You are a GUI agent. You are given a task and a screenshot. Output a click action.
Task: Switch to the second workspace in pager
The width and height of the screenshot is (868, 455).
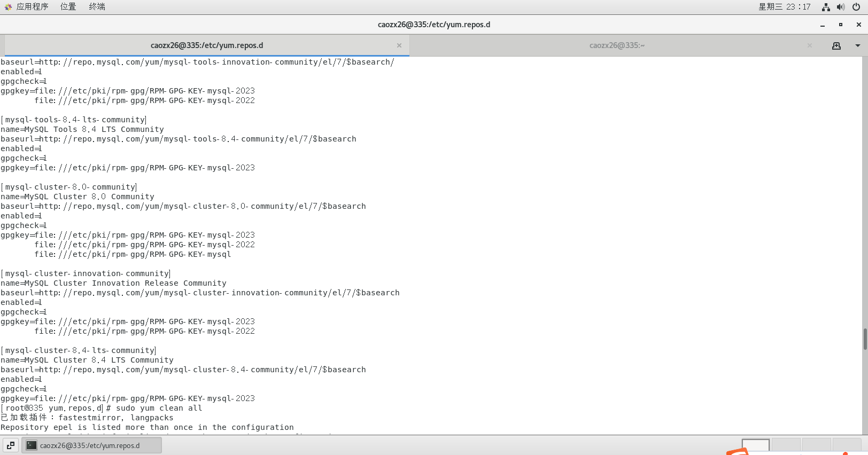(786, 445)
